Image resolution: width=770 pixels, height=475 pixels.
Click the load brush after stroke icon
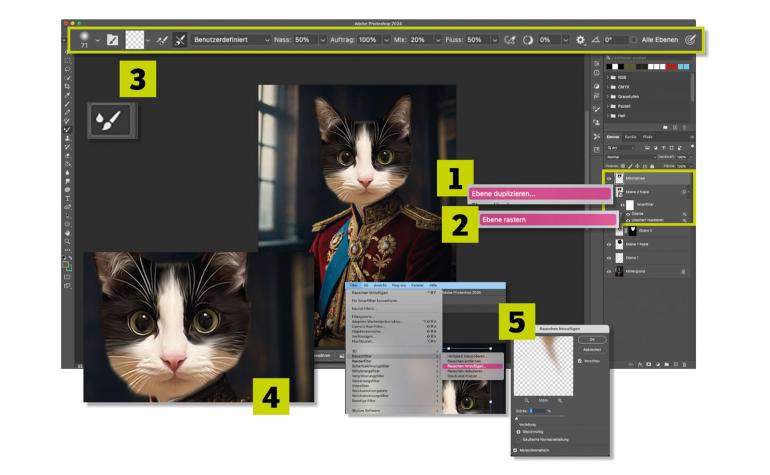160,40
